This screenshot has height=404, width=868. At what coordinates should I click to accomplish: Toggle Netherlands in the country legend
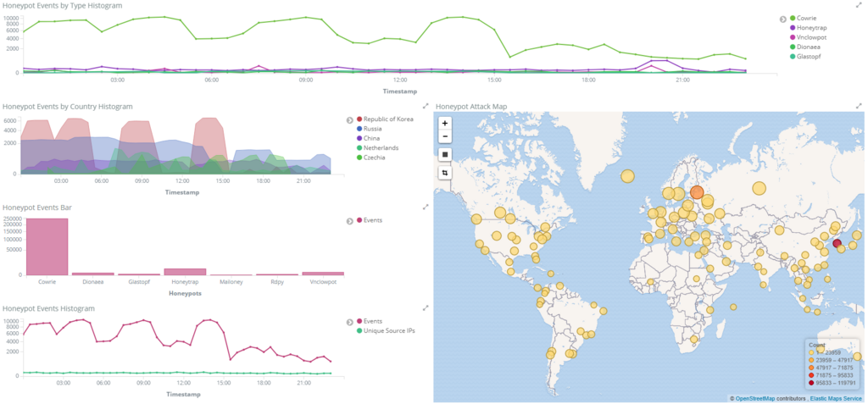pyautogui.click(x=377, y=147)
